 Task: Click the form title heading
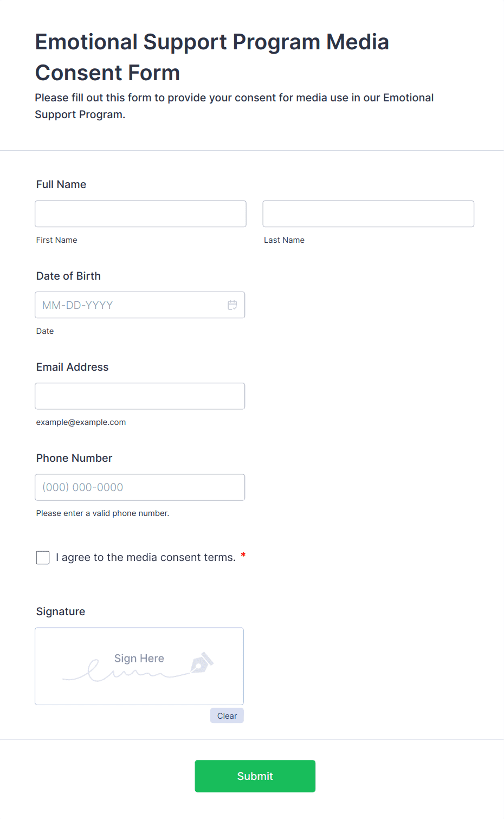click(x=212, y=57)
